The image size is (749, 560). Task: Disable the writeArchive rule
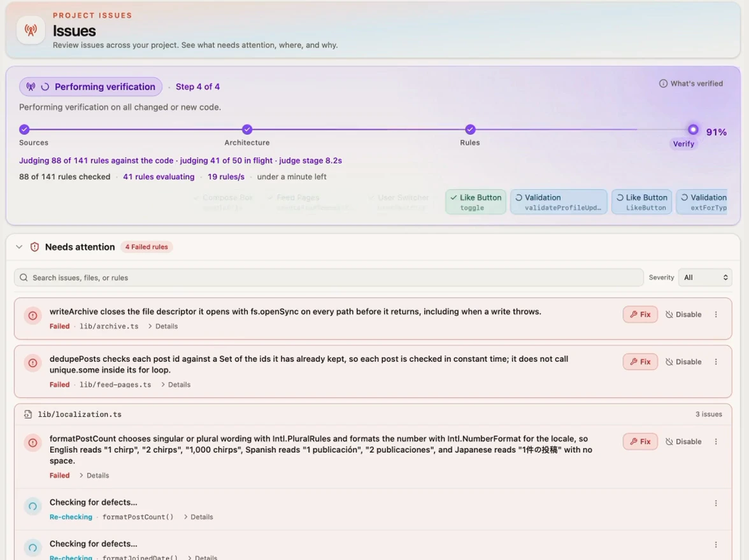683,314
